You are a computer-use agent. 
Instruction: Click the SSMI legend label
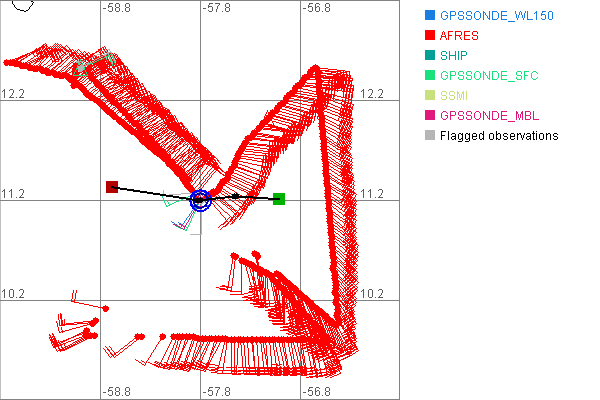[455, 96]
